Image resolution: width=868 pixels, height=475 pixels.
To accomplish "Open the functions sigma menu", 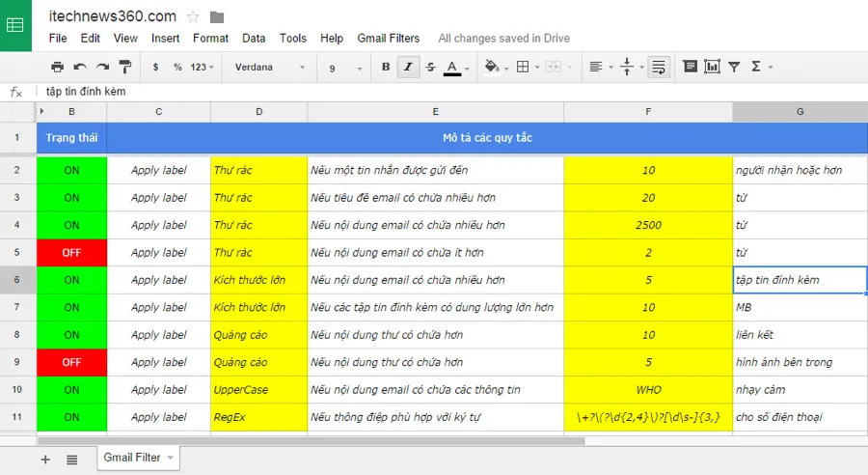I will pos(761,67).
